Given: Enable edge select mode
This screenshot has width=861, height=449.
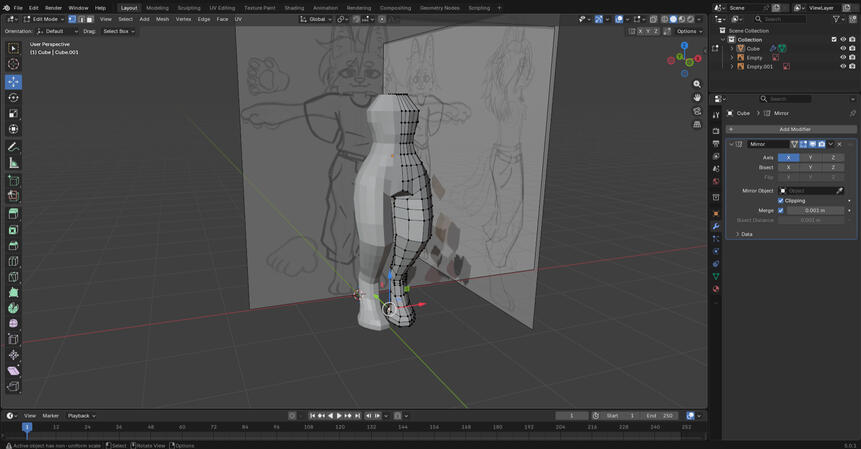Looking at the screenshot, I should coord(81,19).
